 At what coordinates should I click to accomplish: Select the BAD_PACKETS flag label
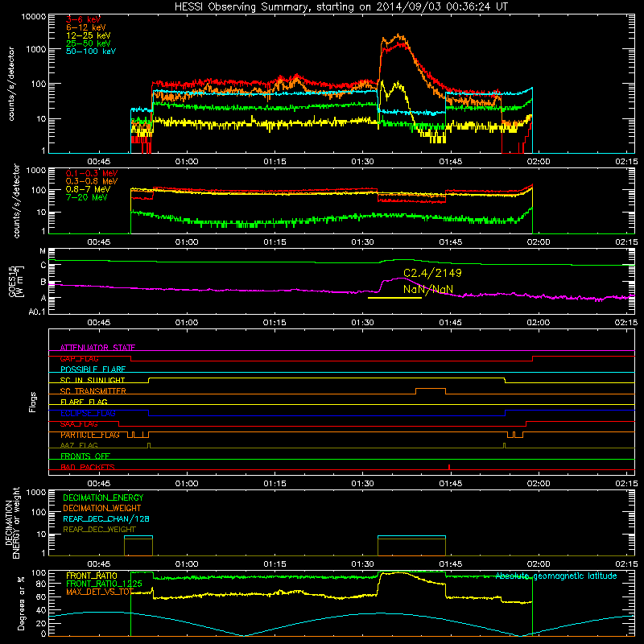tap(88, 467)
